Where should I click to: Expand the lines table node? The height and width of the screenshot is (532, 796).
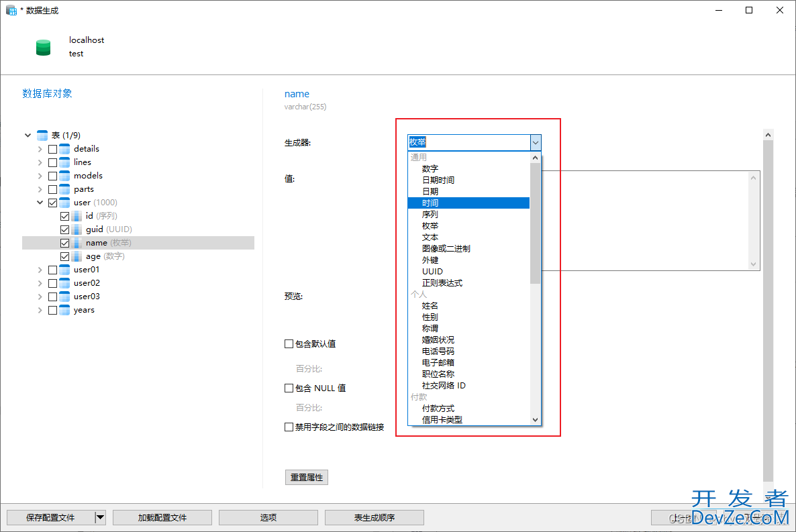pos(40,162)
